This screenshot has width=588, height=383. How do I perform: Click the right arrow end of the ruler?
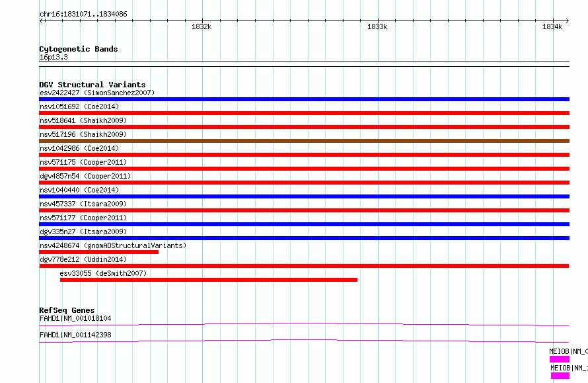click(x=568, y=21)
